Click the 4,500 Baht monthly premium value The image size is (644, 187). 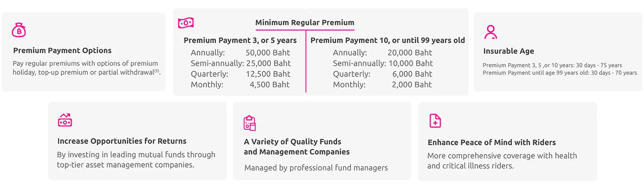pyautogui.click(x=270, y=85)
